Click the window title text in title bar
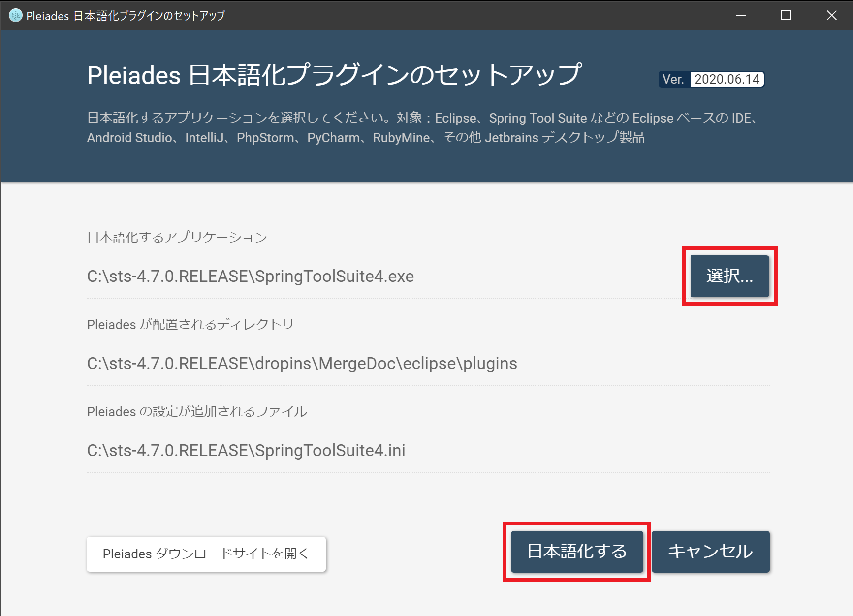Image resolution: width=853 pixels, height=616 pixels. pos(126,16)
